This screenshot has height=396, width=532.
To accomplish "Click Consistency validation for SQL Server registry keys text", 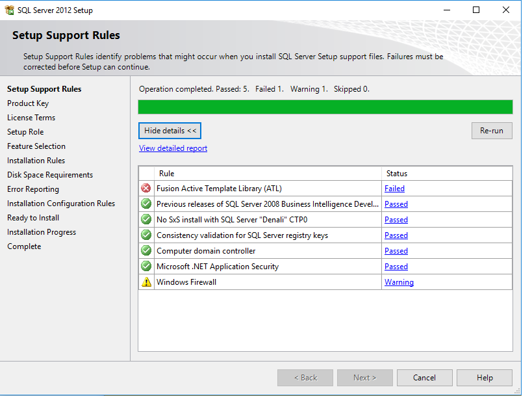I will click(242, 235).
